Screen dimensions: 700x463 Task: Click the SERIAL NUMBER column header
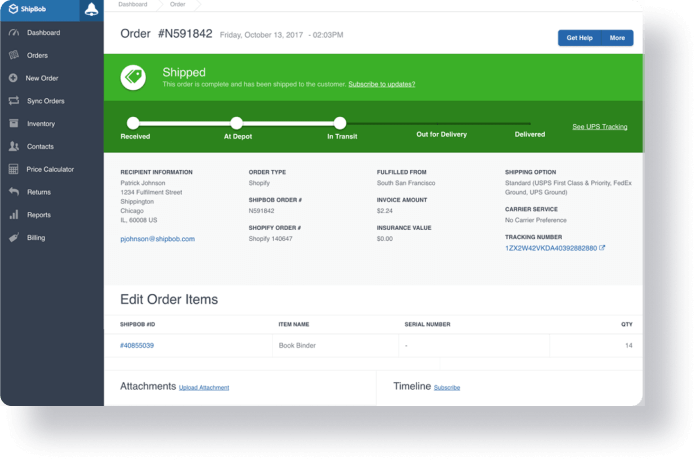[427, 325]
